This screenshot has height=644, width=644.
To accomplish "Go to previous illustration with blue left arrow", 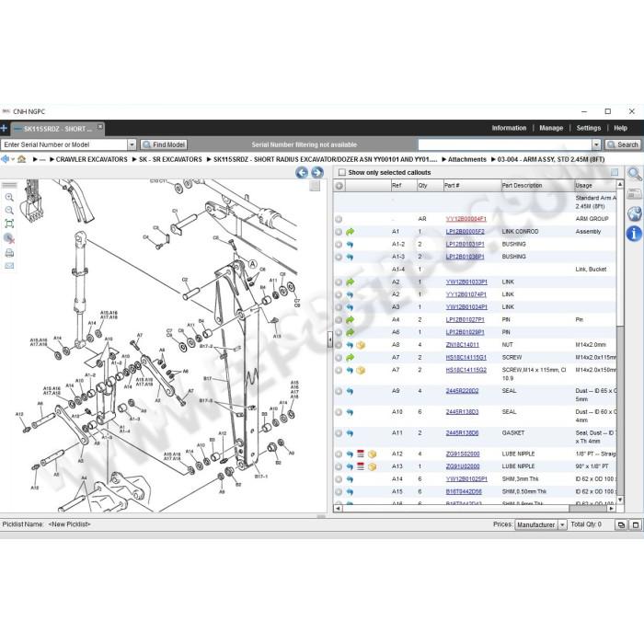I will click(302, 173).
